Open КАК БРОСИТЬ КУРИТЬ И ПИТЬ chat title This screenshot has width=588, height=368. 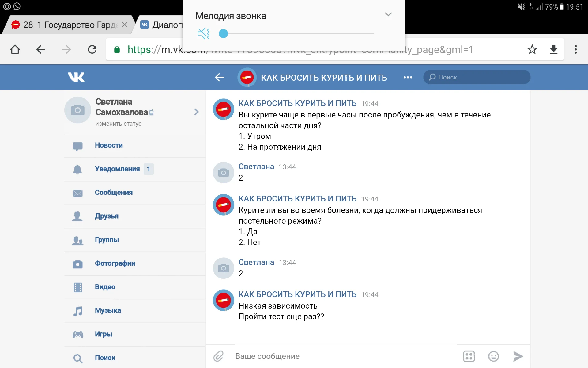324,77
